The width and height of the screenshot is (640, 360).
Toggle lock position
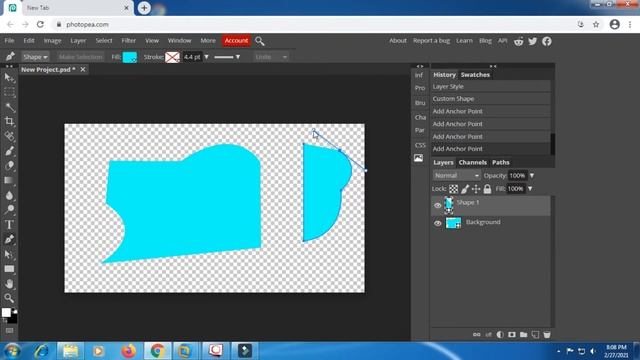point(476,189)
